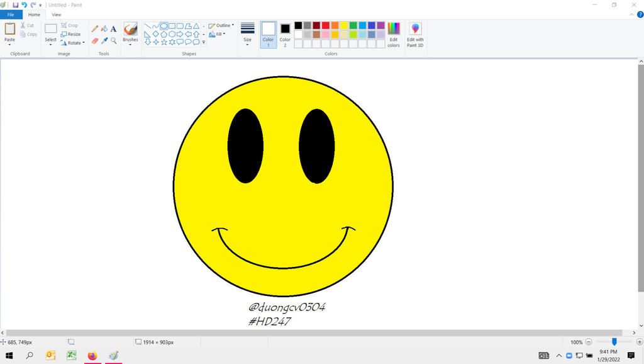Viewport: 644px width, 364px height.
Task: Open the Brushes dropdown arrow
Action: click(130, 45)
